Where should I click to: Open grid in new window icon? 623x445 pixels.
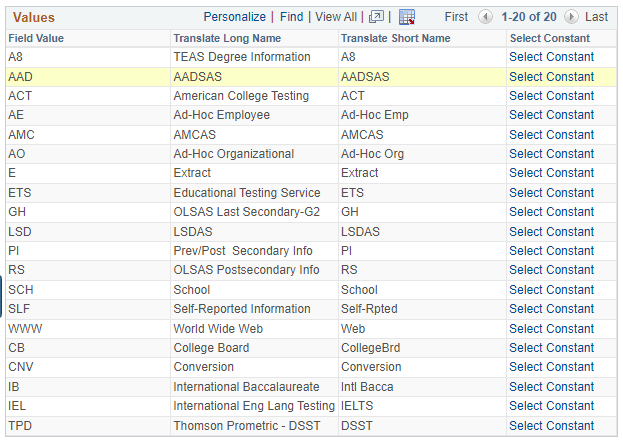point(376,17)
